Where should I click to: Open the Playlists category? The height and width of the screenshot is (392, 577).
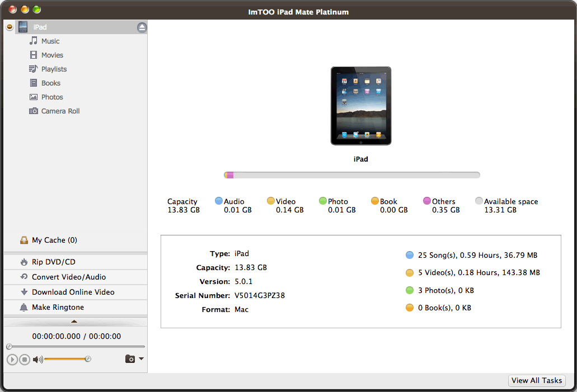pos(54,69)
